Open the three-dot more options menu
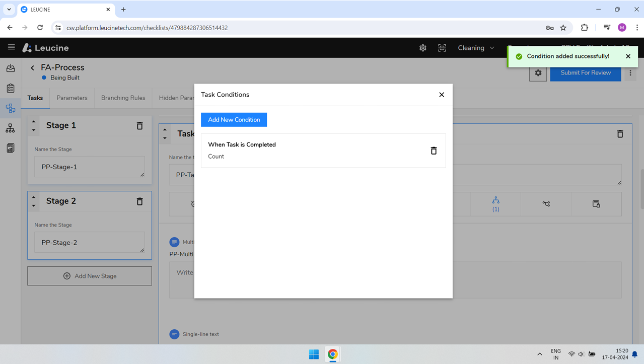The image size is (644, 364). tap(630, 73)
